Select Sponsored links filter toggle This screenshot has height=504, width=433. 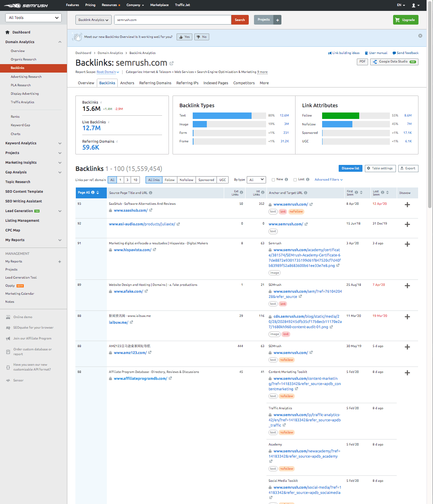point(206,180)
